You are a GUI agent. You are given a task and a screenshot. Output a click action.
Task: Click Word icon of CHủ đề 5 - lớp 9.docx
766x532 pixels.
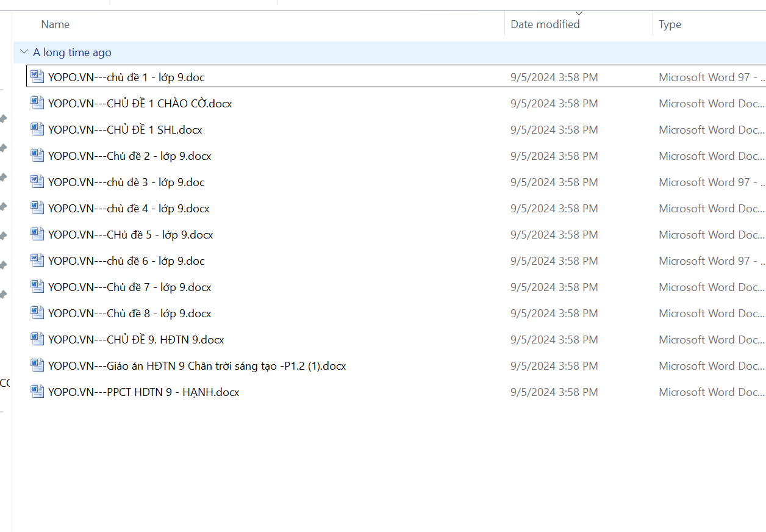38,234
